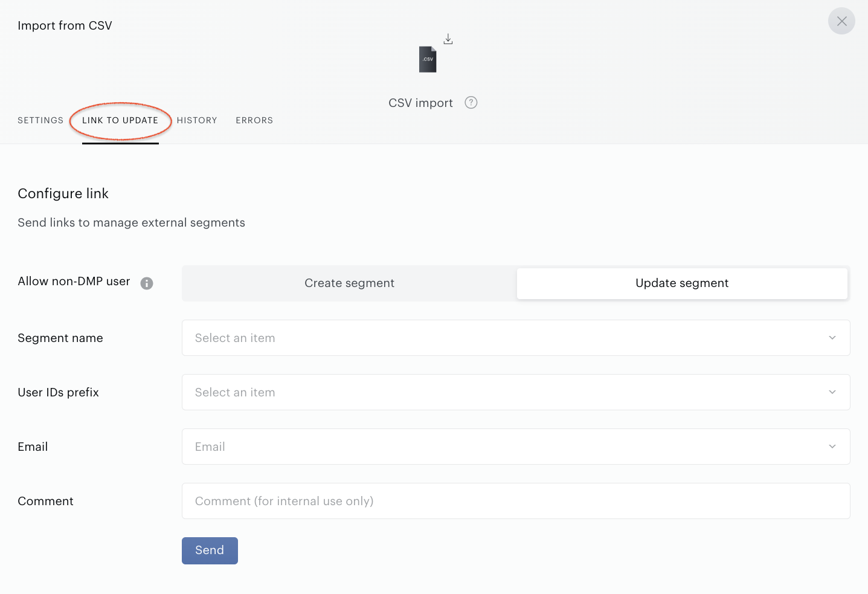Open the Email dropdown chevron
Image resolution: width=868 pixels, height=594 pixels.
tap(832, 447)
